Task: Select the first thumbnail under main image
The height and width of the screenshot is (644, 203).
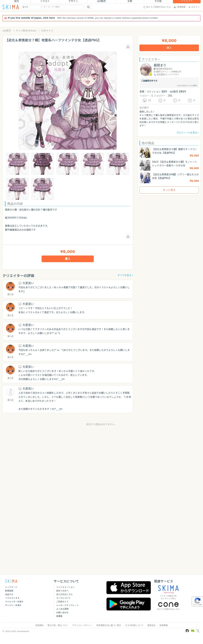Action: (x=18, y=164)
